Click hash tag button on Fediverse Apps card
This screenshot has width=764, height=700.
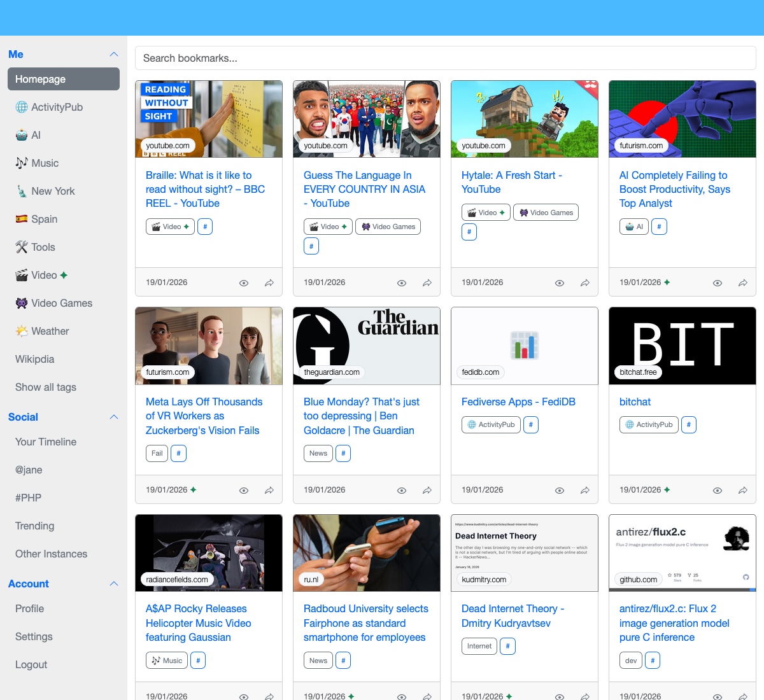click(x=531, y=424)
